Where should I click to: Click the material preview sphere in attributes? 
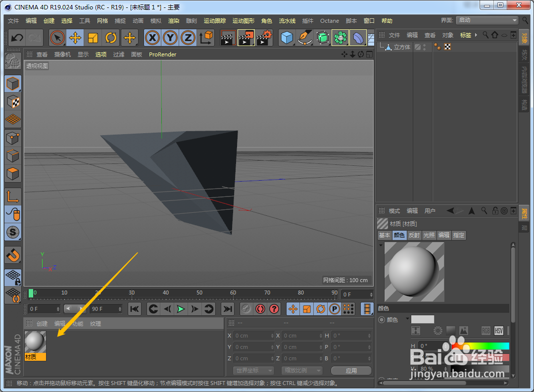point(414,272)
